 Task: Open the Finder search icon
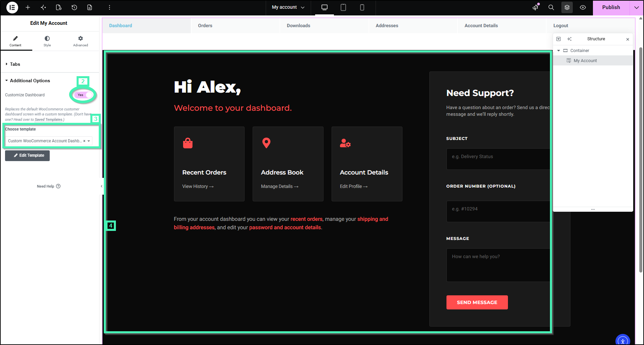point(551,7)
